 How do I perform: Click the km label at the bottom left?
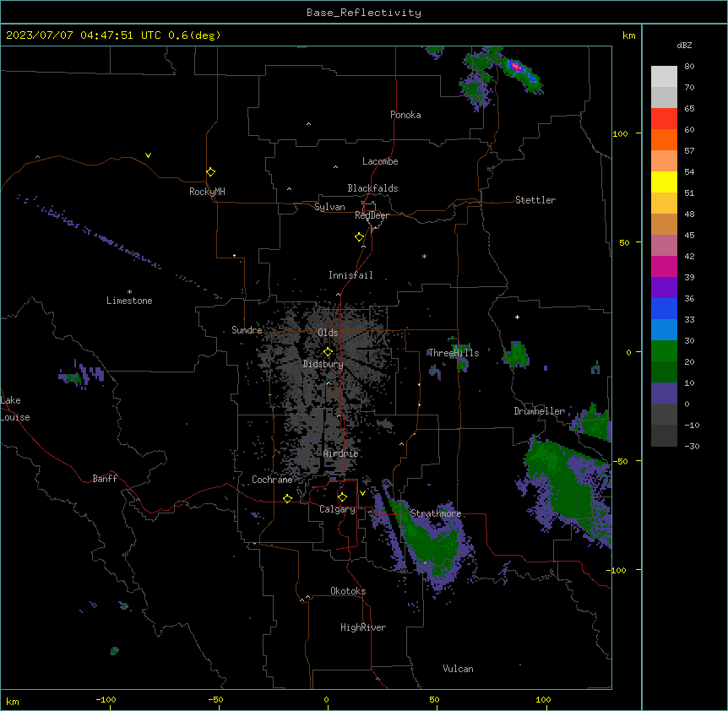13,701
